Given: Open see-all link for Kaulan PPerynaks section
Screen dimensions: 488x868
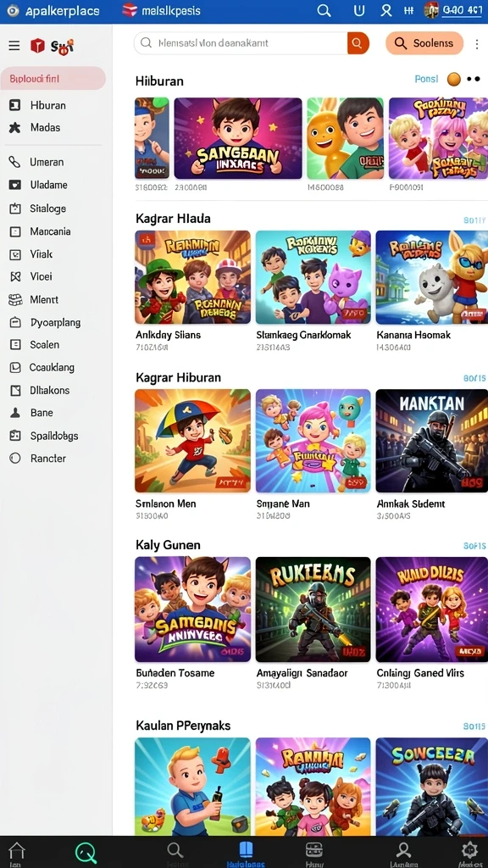Looking at the screenshot, I should (x=474, y=726).
